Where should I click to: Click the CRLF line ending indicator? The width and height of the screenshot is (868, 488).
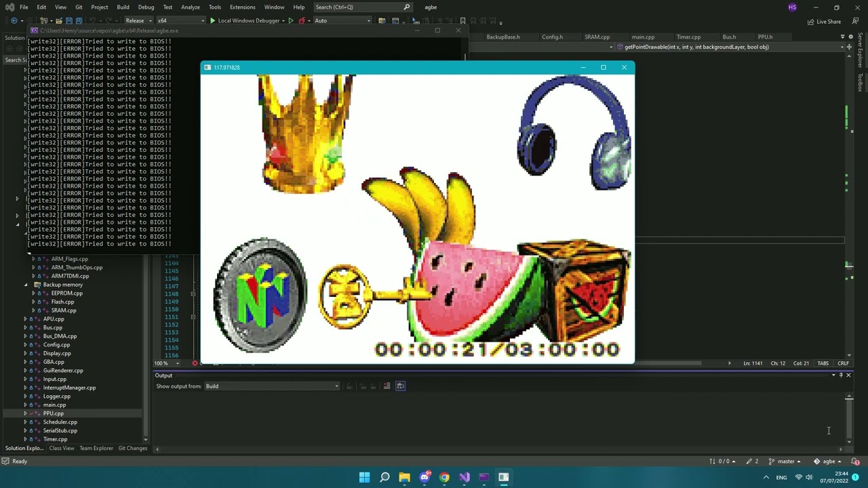[843, 363]
